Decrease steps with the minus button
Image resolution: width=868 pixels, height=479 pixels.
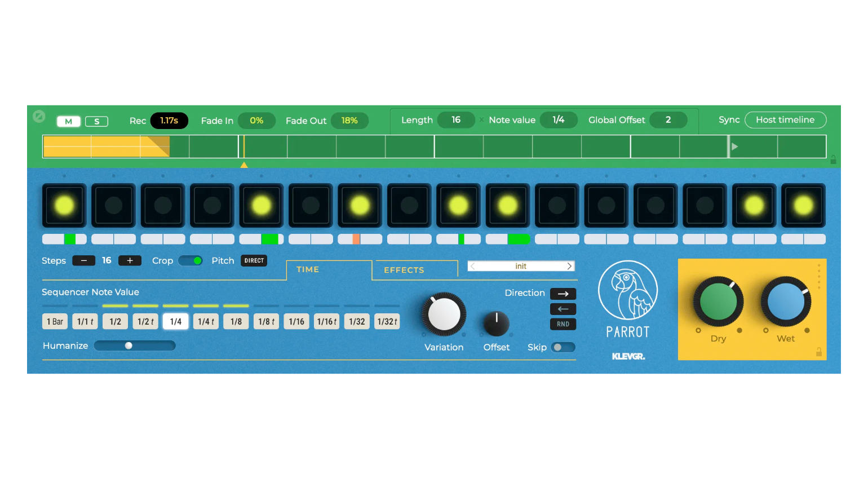tap(83, 260)
